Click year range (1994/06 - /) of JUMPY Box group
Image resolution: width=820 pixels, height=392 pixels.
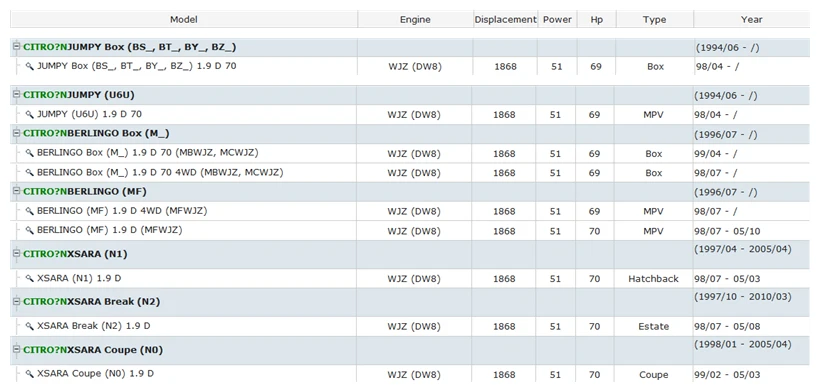(x=727, y=48)
